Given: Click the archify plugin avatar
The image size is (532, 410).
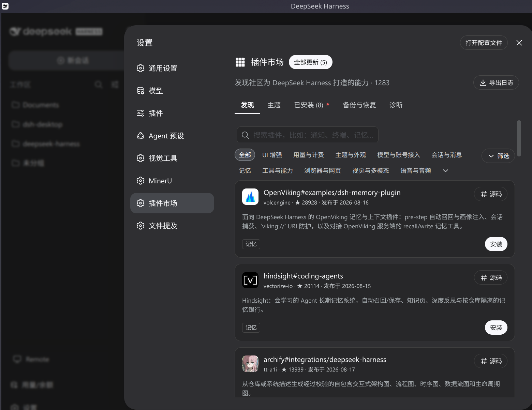Looking at the screenshot, I should click(250, 364).
